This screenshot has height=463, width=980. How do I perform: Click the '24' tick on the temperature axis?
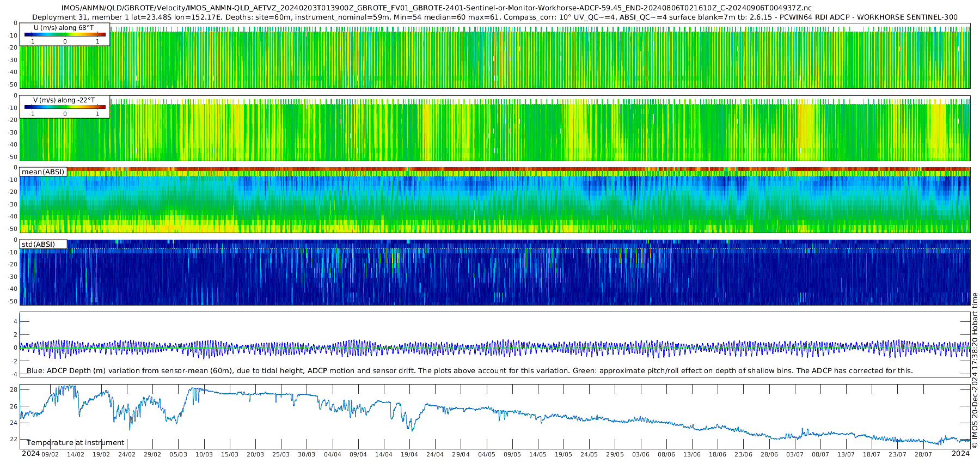click(14, 423)
